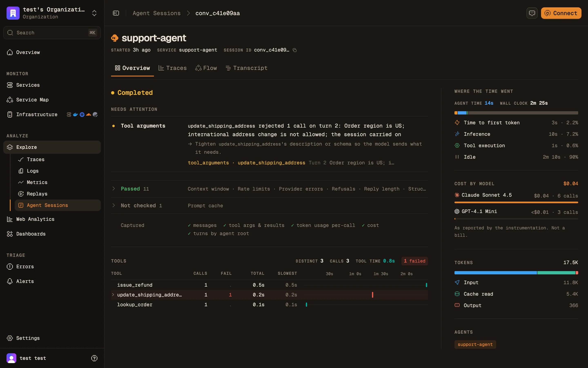This screenshot has height=368, width=588.
Task: Switch to the Overview tab
Action: tap(133, 68)
